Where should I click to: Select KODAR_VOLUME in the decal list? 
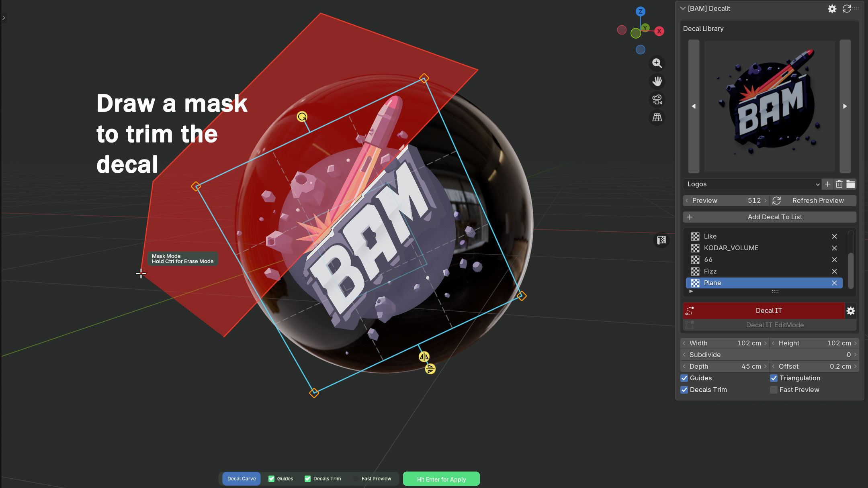tap(764, 248)
